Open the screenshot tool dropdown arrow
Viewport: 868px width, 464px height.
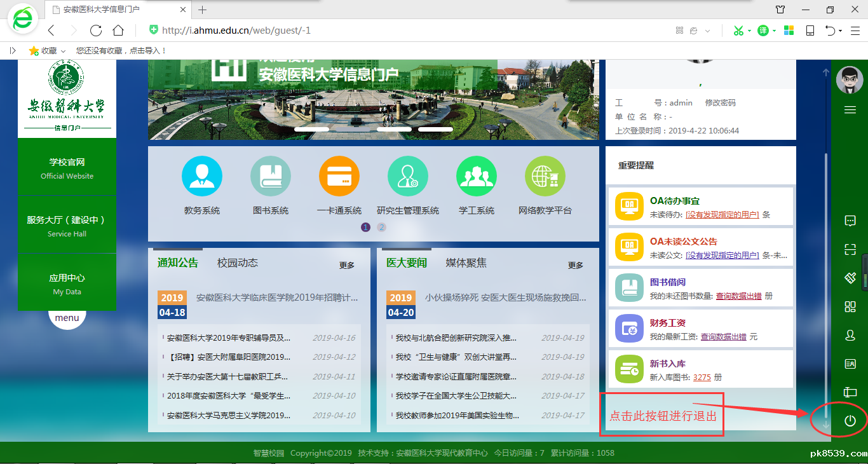[x=749, y=31]
